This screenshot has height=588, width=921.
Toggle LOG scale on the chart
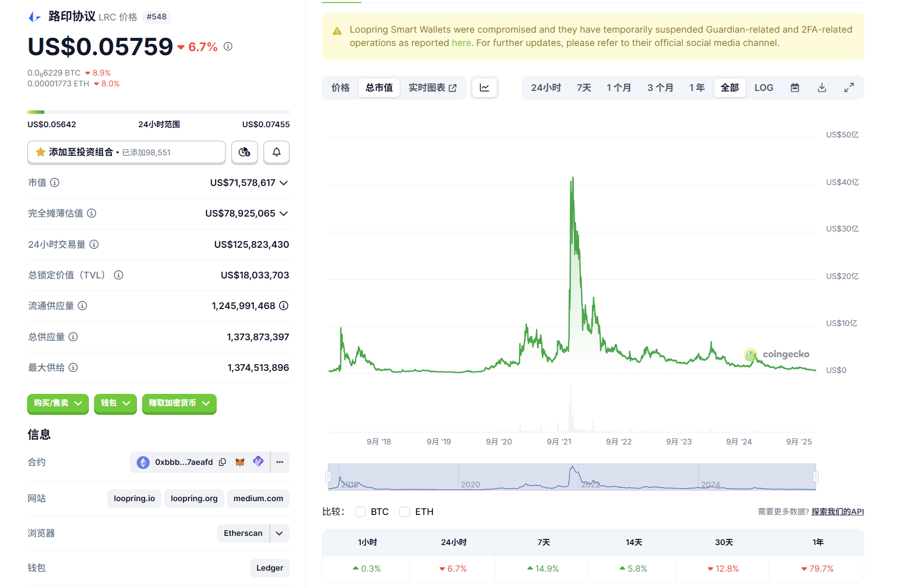[x=764, y=88]
